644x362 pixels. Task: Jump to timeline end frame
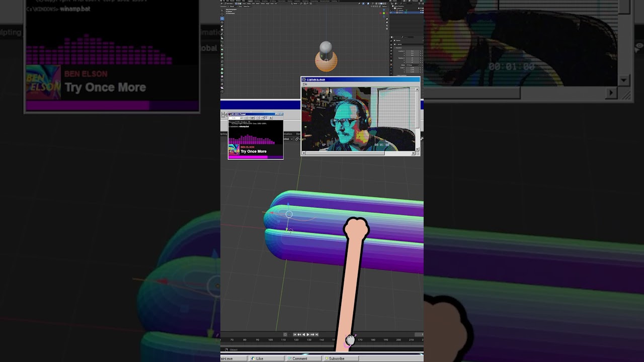tap(316, 334)
